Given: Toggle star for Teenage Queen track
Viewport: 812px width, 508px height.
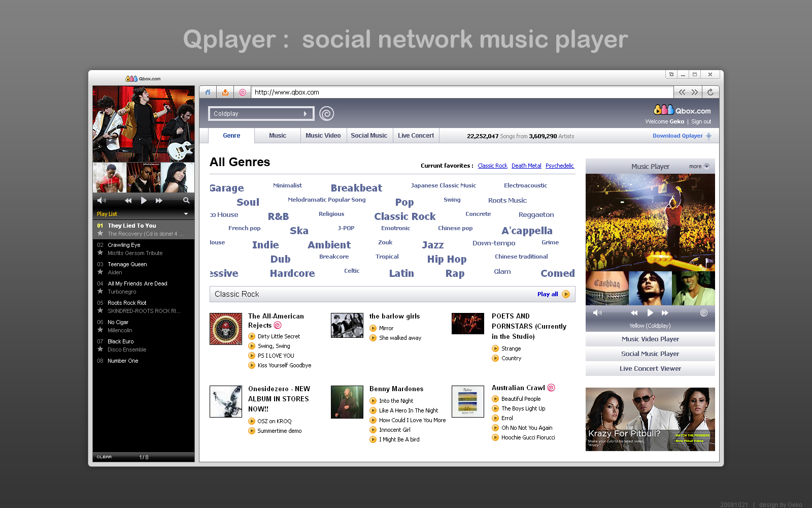Looking at the screenshot, I should [x=100, y=272].
